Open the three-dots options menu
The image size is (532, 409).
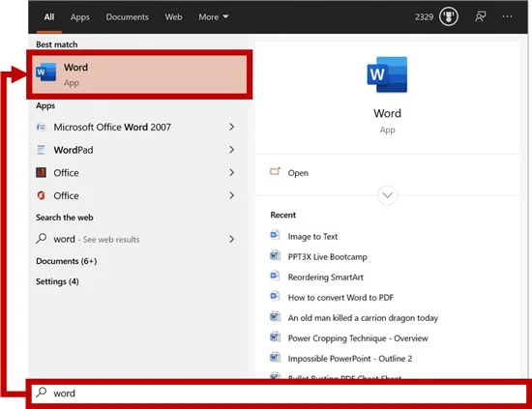507,16
